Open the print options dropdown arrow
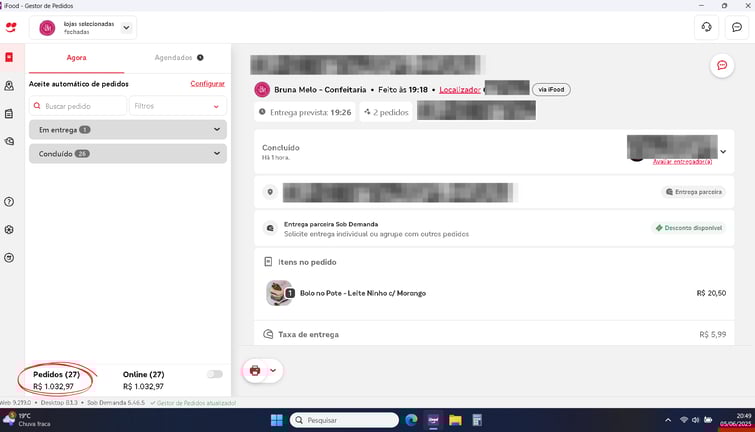 click(x=273, y=370)
